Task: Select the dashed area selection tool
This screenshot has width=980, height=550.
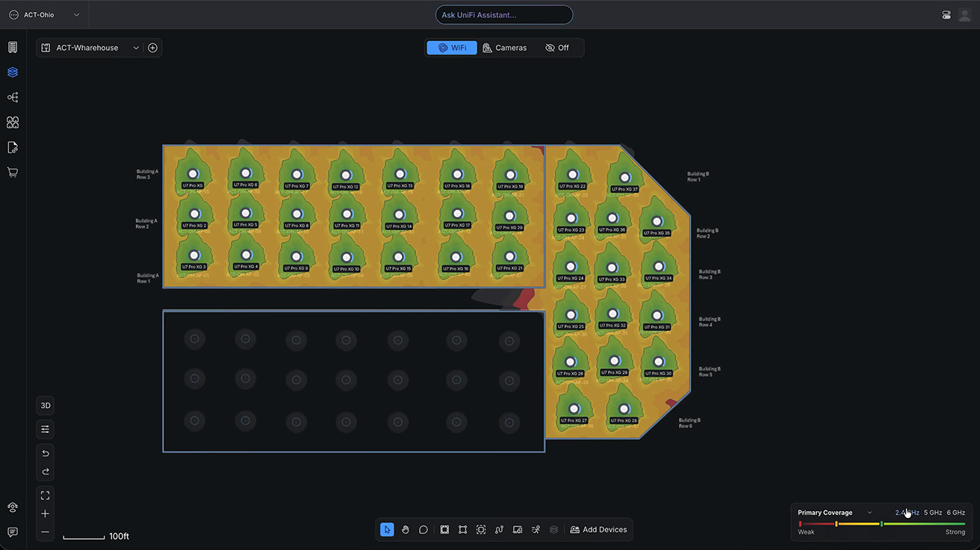Action: 481,529
